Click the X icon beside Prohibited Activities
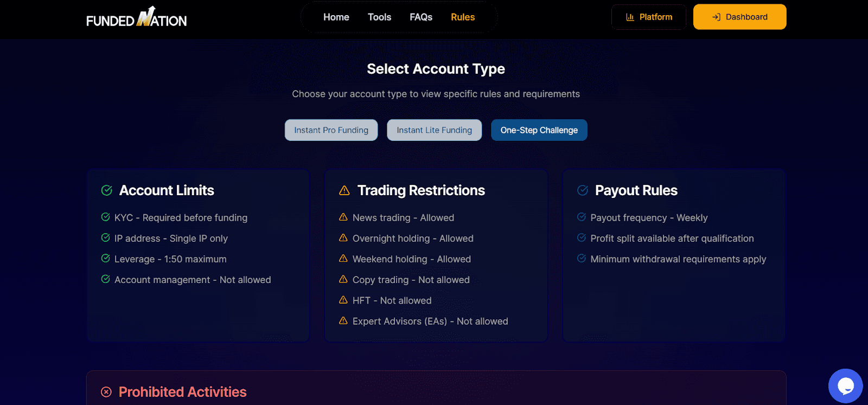This screenshot has height=405, width=868. click(106, 392)
